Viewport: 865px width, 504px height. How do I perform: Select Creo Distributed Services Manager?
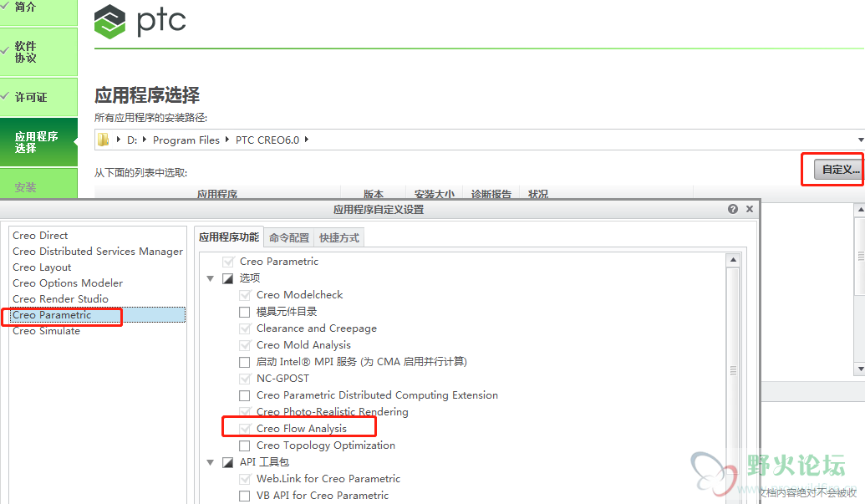98,252
